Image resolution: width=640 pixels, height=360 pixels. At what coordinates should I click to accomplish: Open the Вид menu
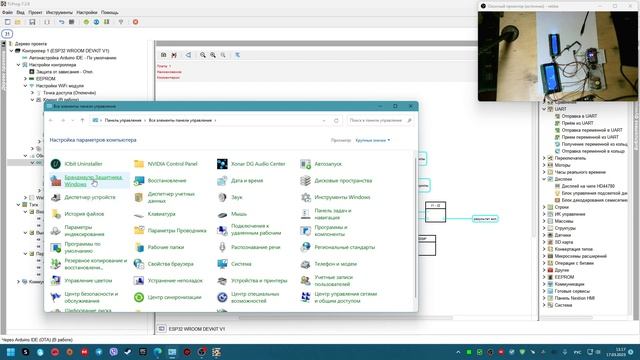20,13
